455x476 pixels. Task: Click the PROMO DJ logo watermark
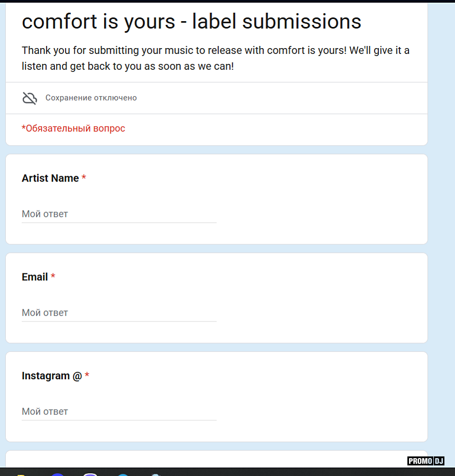click(425, 461)
